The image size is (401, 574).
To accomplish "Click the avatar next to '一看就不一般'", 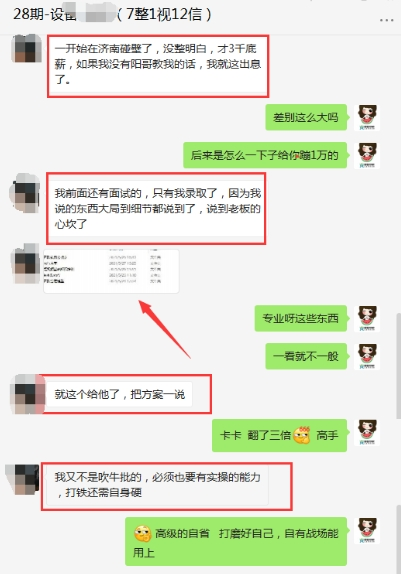I will point(367,356).
